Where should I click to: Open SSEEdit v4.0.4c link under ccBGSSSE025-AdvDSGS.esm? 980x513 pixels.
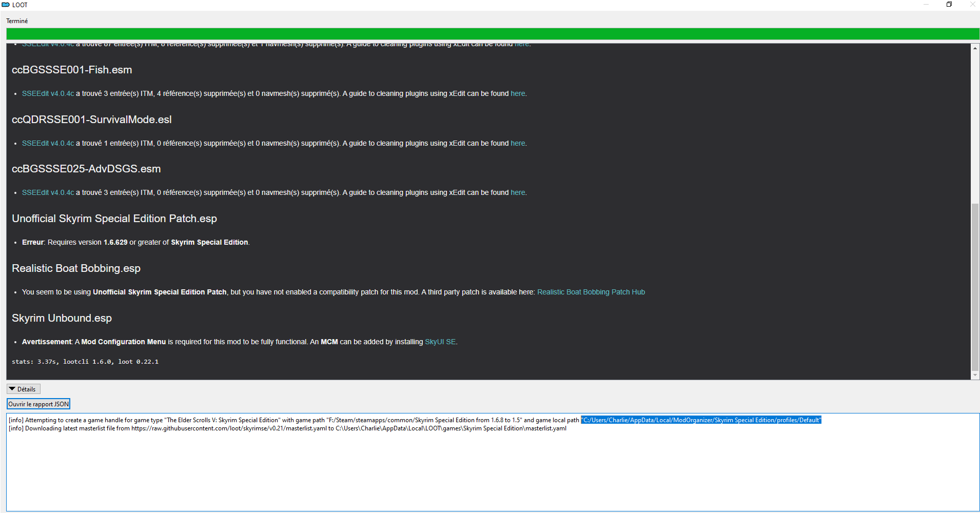48,192
